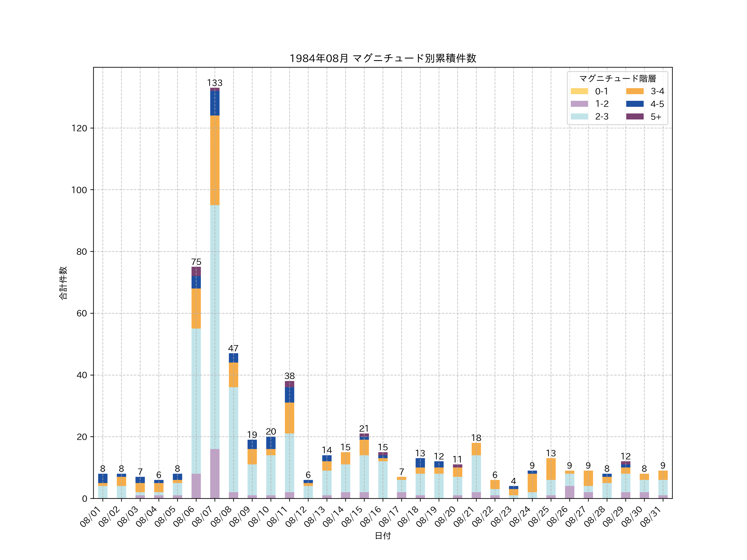Click the orange segment of the 08/07 bar
Viewport: 747px width, 560px height.
pos(215,160)
